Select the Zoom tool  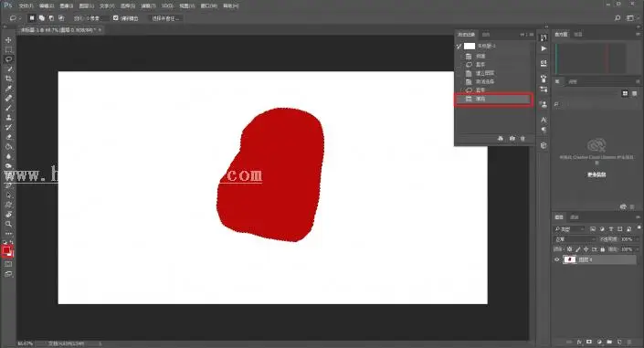(x=8, y=225)
